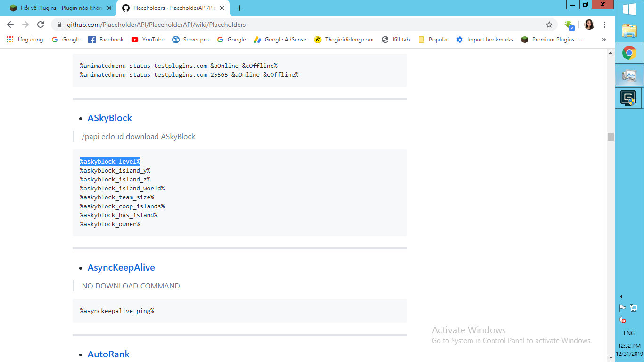Viewport: 644px width, 362px height.
Task: Open the Ứng dụng apps bookmark
Action: (25, 40)
